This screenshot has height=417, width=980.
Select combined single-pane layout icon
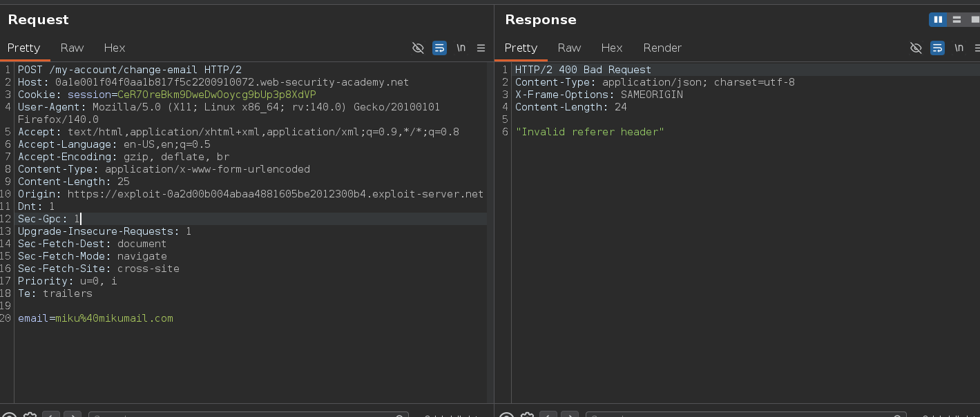(x=974, y=19)
